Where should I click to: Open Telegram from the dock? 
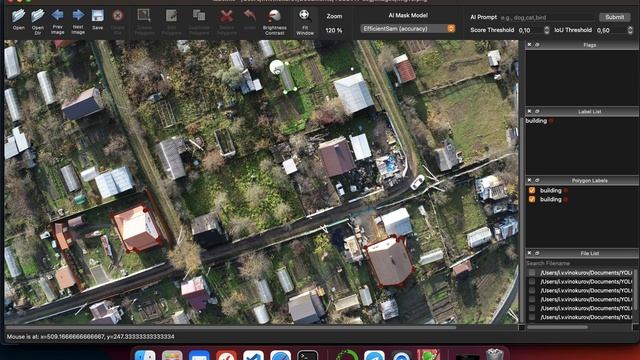pyautogui.click(x=374, y=355)
